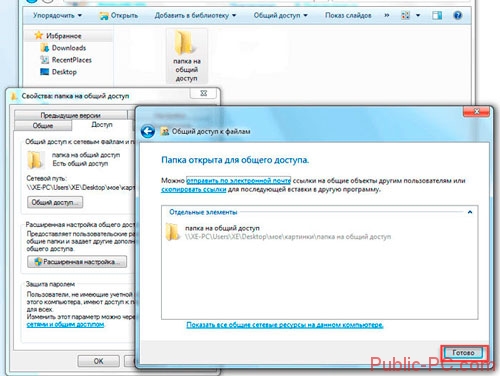This screenshot has height=376, width=500.
Task: Open Добавить в библиотеку dropdown
Action: click(195, 15)
